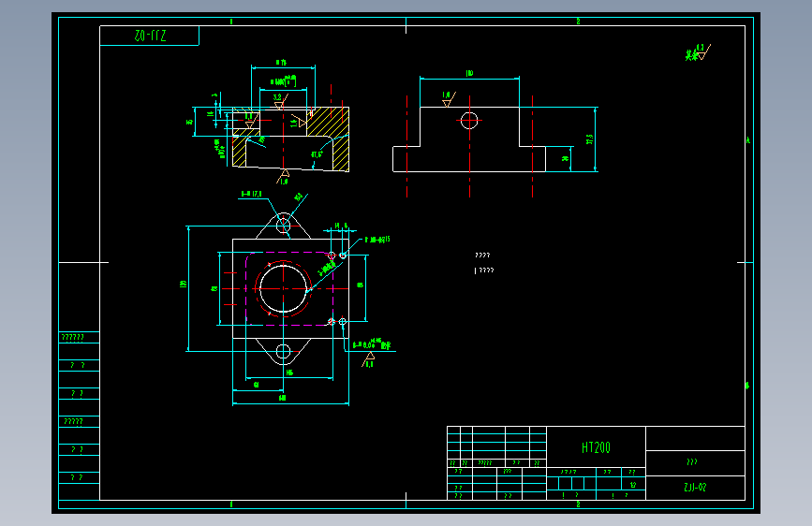Click the 47.5° angle dimension in section view
The width and height of the screenshot is (812, 526).
(317, 154)
